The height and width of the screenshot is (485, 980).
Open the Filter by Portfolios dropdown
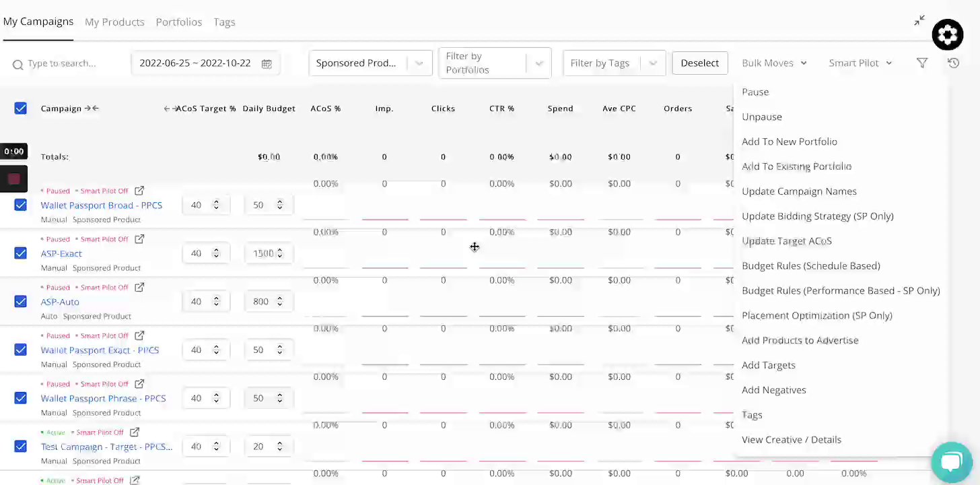pos(495,63)
